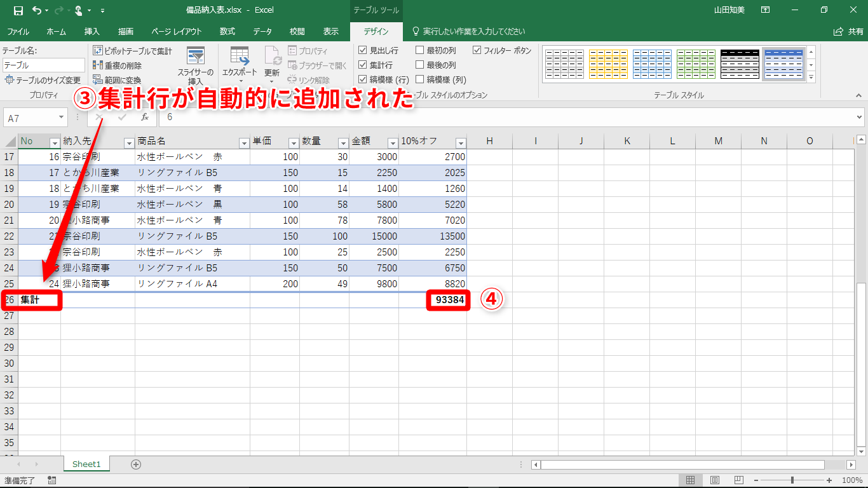Pick the green table style thumbnail
Viewport: 868px width, 488px height.
click(696, 64)
